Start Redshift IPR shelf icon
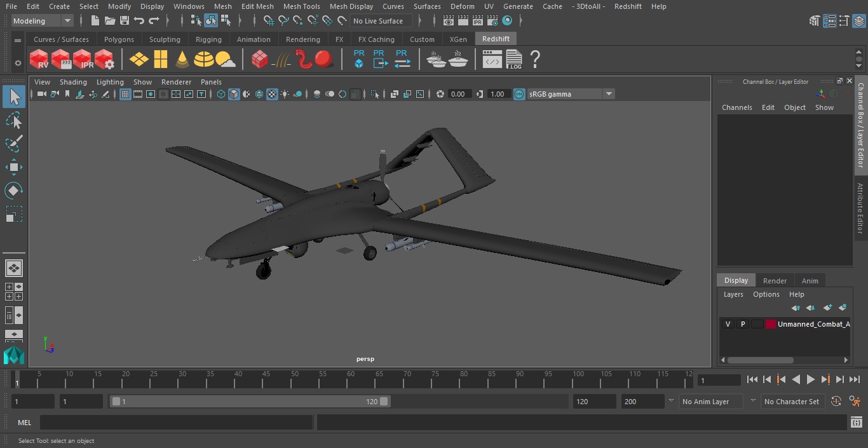The image size is (868, 448). 83,60
